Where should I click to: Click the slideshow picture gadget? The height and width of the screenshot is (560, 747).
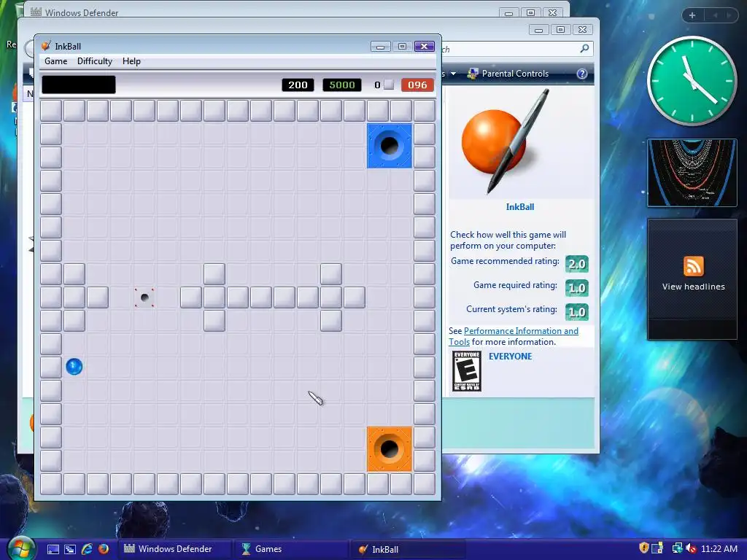[x=692, y=173]
